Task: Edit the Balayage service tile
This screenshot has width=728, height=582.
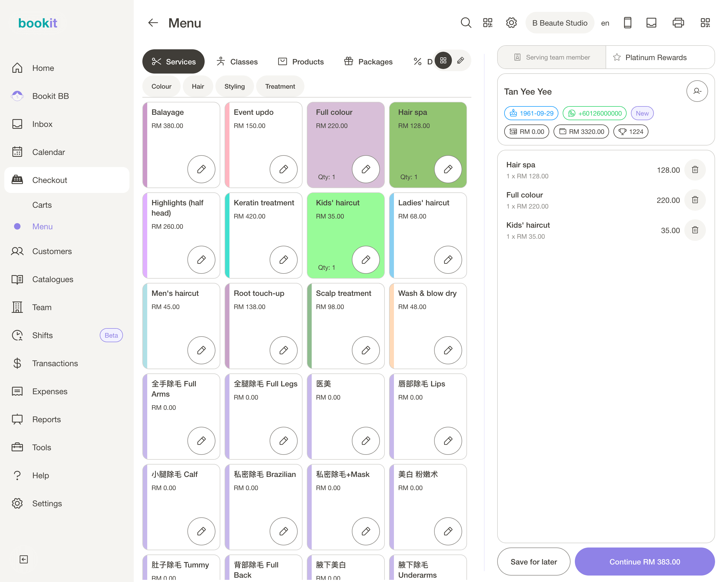Action: click(201, 169)
